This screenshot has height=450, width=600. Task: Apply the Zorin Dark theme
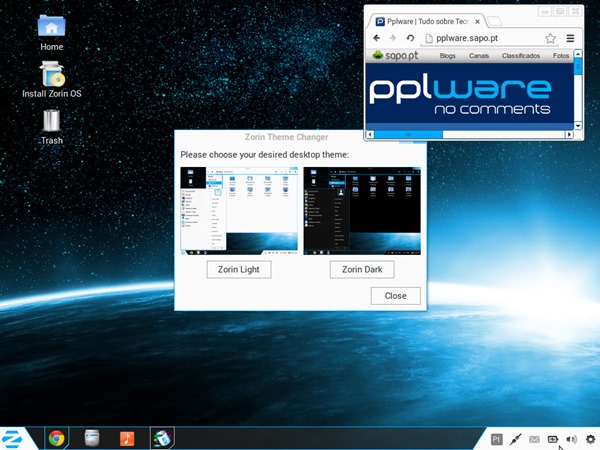click(x=362, y=269)
